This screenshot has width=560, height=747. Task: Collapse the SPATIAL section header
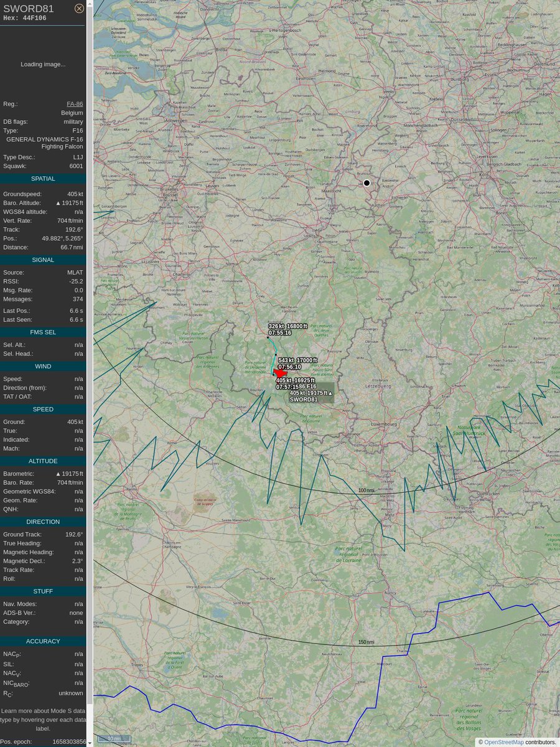42,178
